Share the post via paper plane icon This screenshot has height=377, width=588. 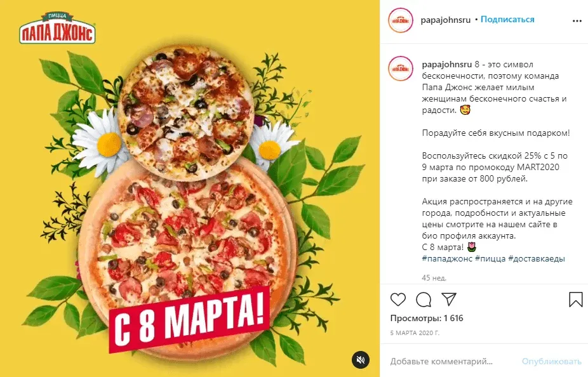pos(449,299)
